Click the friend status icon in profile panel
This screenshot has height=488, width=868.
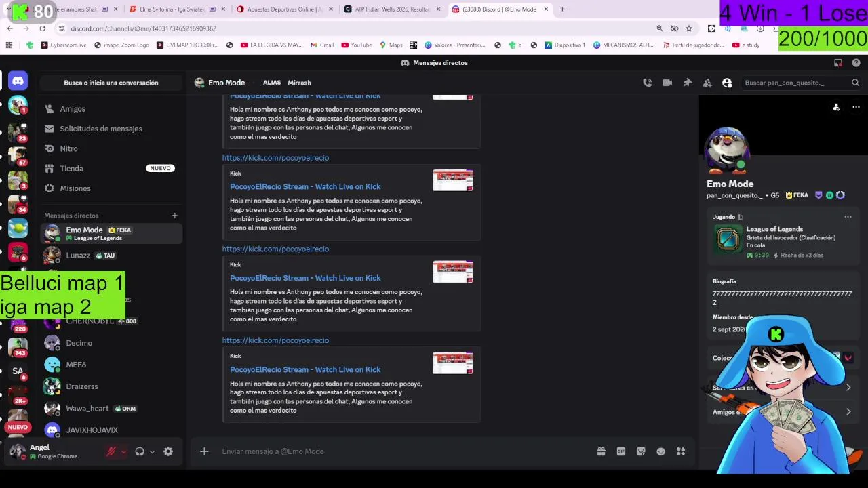[x=836, y=107]
